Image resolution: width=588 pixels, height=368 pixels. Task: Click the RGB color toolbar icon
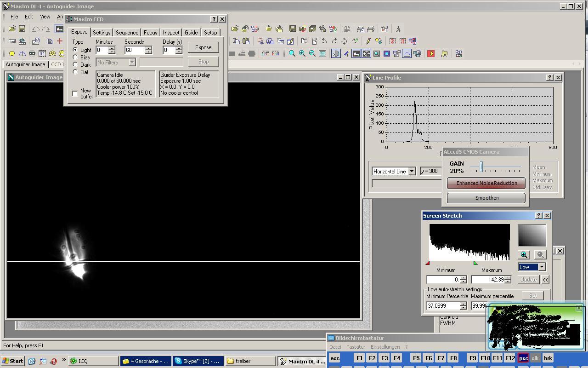click(x=276, y=54)
